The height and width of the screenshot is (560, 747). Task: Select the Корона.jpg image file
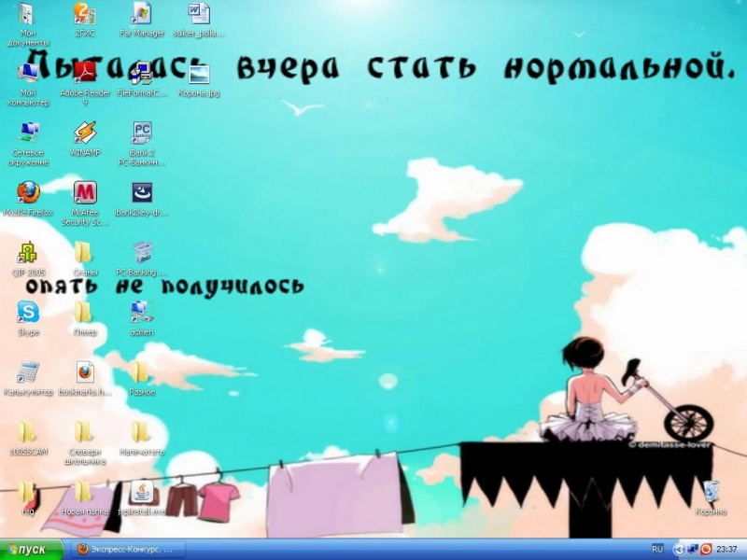[198, 73]
